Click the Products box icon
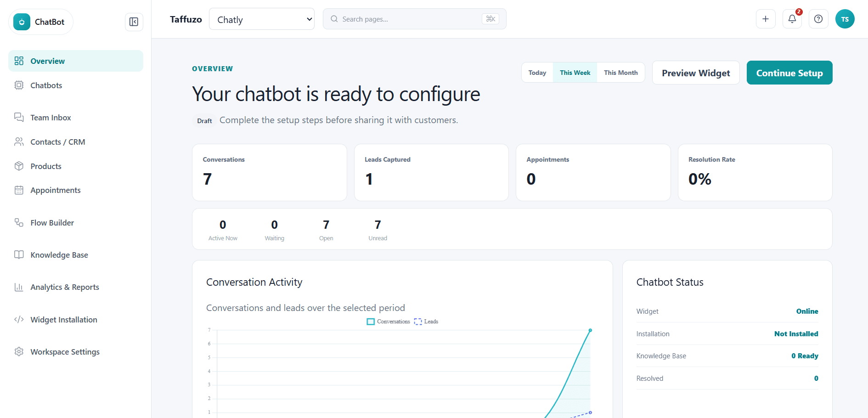 [x=19, y=166]
